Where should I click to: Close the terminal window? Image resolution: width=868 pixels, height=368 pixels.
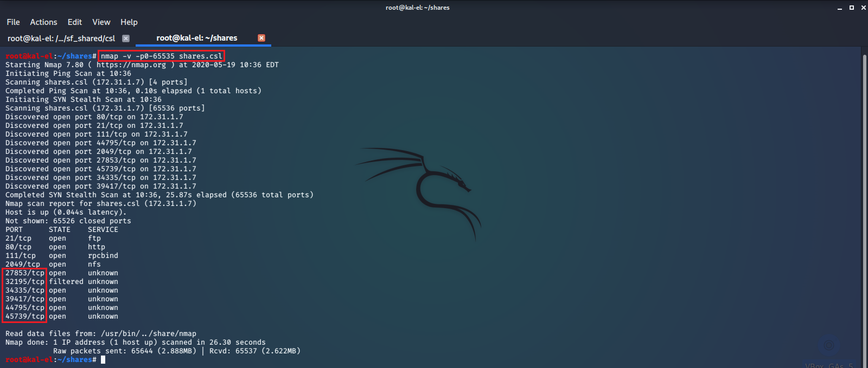click(864, 8)
